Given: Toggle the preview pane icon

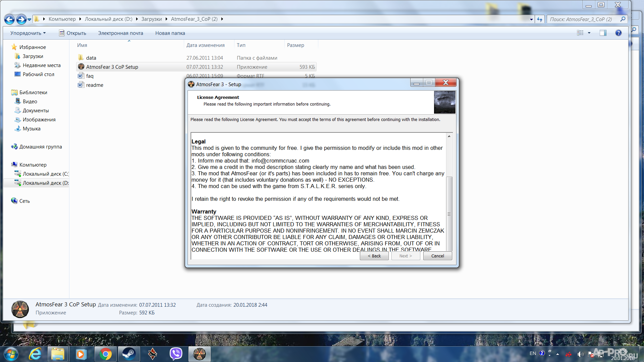Looking at the screenshot, I should pyautogui.click(x=603, y=33).
